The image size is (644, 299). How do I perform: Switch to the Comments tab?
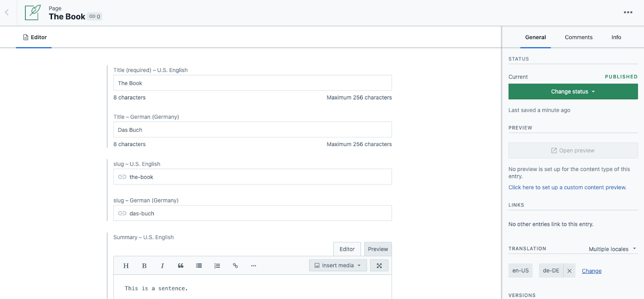[x=578, y=37]
